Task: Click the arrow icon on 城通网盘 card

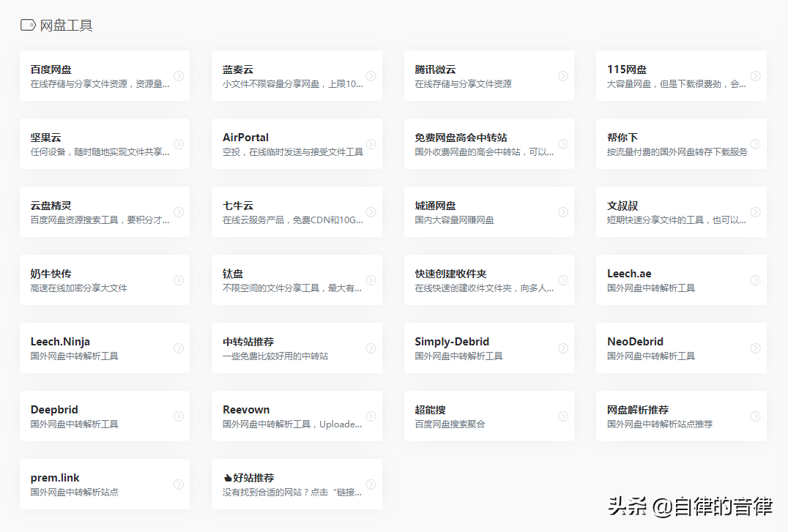Action: [563, 212]
